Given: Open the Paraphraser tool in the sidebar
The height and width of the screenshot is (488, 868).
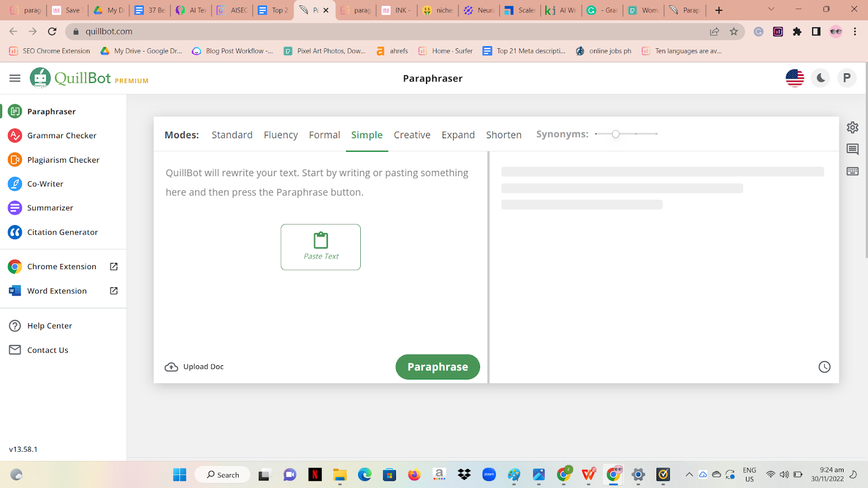Looking at the screenshot, I should point(52,112).
